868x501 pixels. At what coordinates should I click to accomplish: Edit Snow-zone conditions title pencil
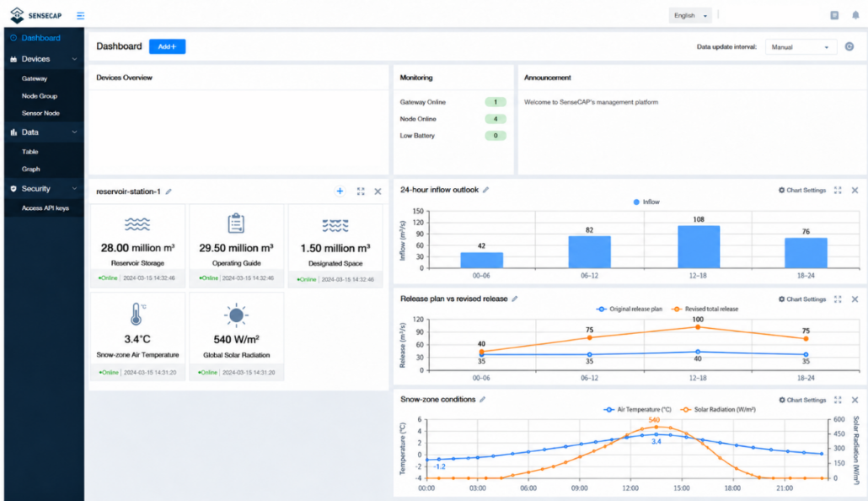coord(482,400)
